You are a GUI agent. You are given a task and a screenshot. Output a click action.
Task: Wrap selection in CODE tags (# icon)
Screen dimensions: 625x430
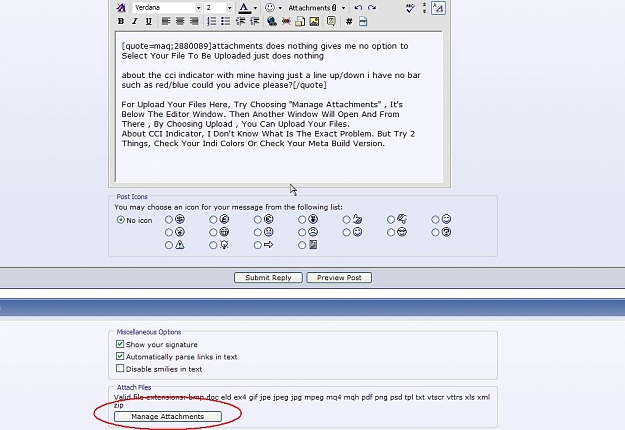pos(349,22)
